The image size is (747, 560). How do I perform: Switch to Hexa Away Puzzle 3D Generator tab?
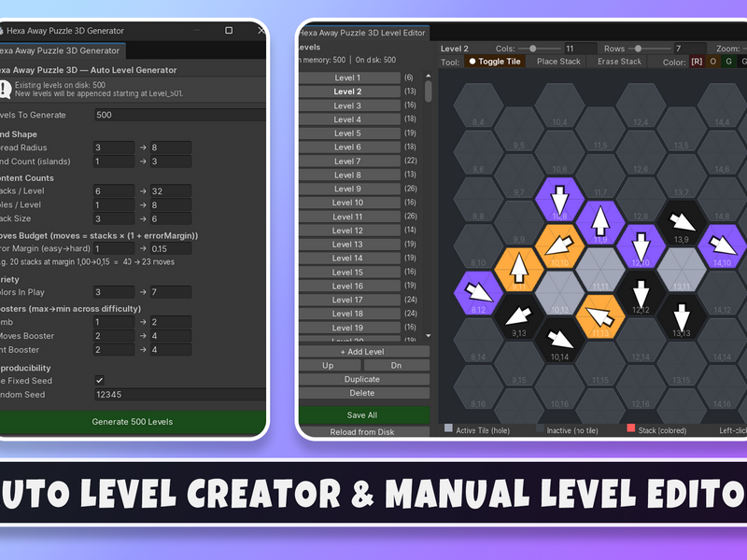[x=61, y=50]
